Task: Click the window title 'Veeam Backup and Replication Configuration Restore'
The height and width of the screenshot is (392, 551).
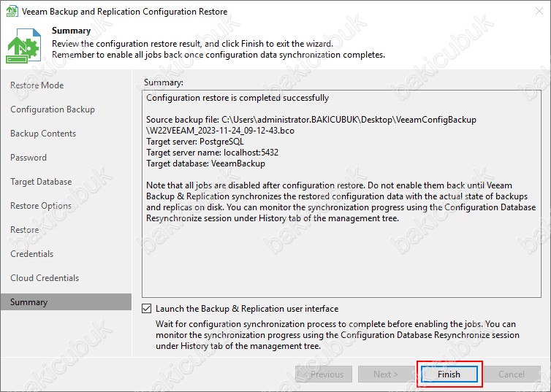Action: (124, 12)
